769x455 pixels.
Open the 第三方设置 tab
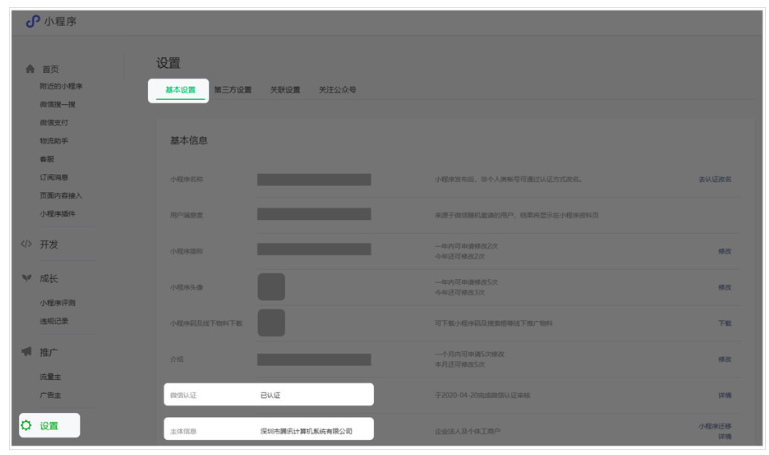(232, 90)
